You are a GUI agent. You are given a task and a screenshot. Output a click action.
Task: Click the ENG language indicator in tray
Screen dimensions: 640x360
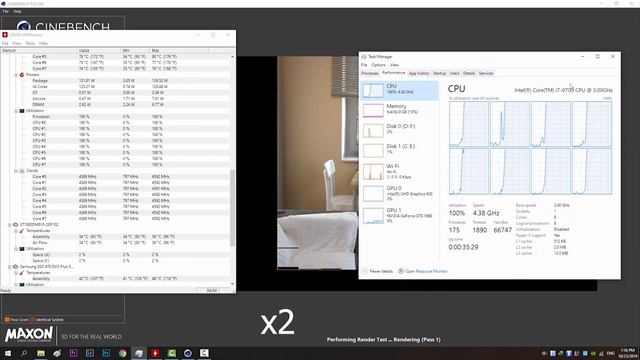(611, 353)
